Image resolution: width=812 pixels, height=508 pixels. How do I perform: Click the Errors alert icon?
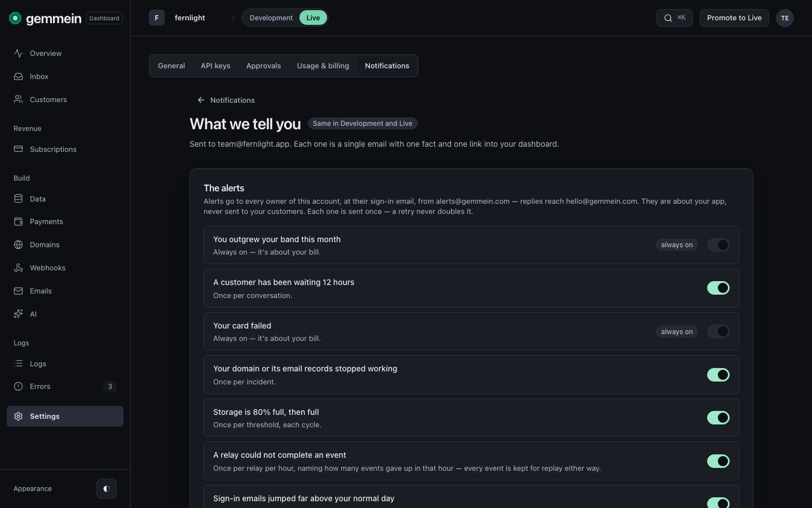click(19, 386)
